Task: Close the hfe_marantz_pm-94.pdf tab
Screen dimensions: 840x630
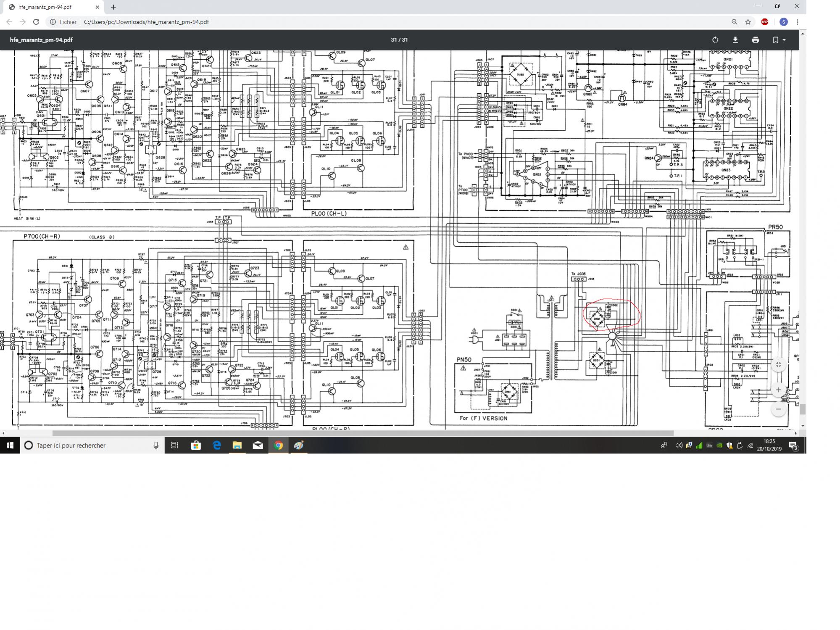Action: coord(97,7)
